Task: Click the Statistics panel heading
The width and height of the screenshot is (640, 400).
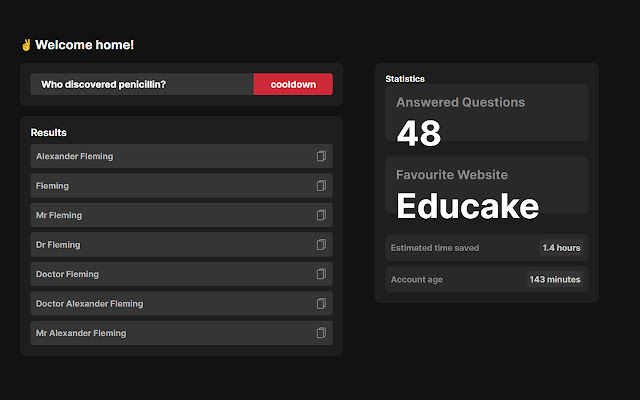Action: (405, 78)
